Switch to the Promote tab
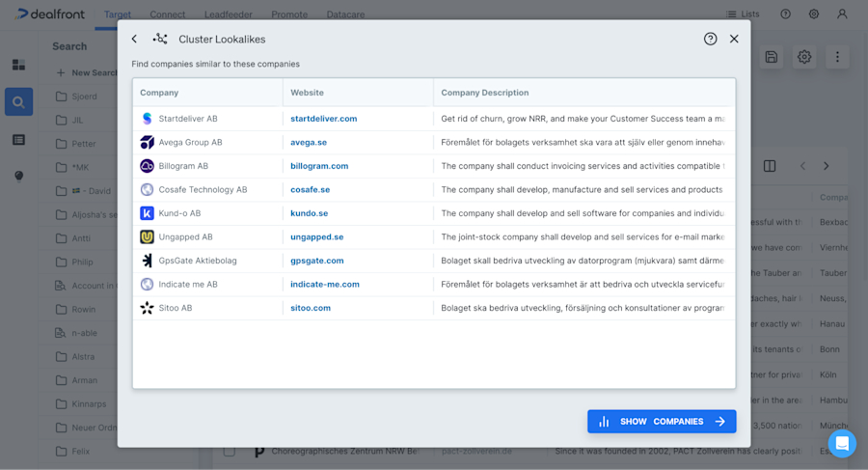 [289, 15]
